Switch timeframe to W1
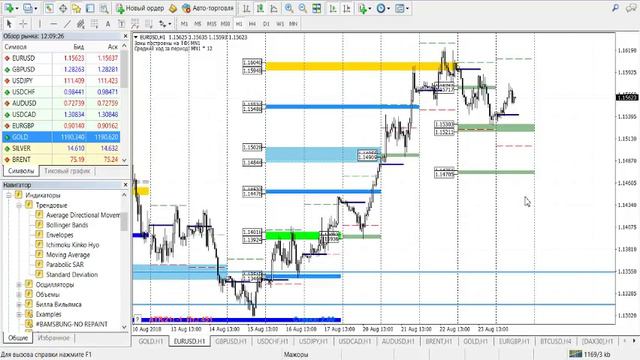The width and height of the screenshot is (640, 360). pyautogui.click(x=280, y=24)
